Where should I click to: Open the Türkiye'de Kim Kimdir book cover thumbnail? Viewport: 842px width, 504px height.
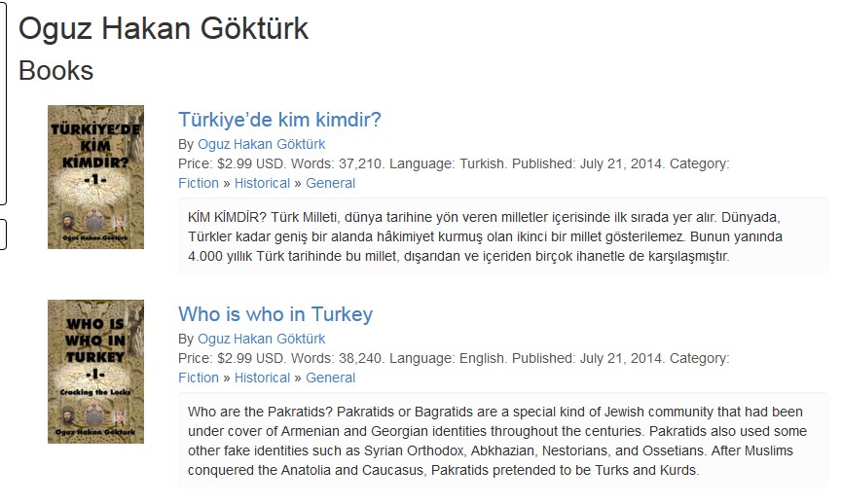[x=95, y=176]
